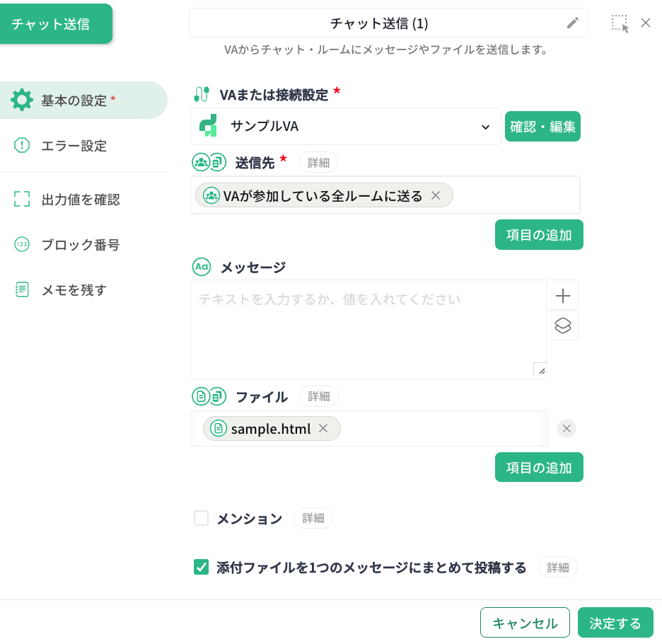Click the 確認・編集 button
This screenshot has height=644, width=662.
pyautogui.click(x=542, y=127)
